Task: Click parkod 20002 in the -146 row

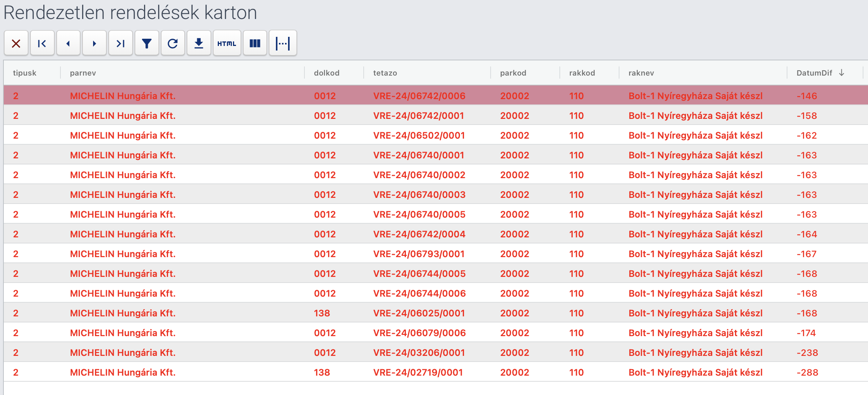Action: (515, 96)
